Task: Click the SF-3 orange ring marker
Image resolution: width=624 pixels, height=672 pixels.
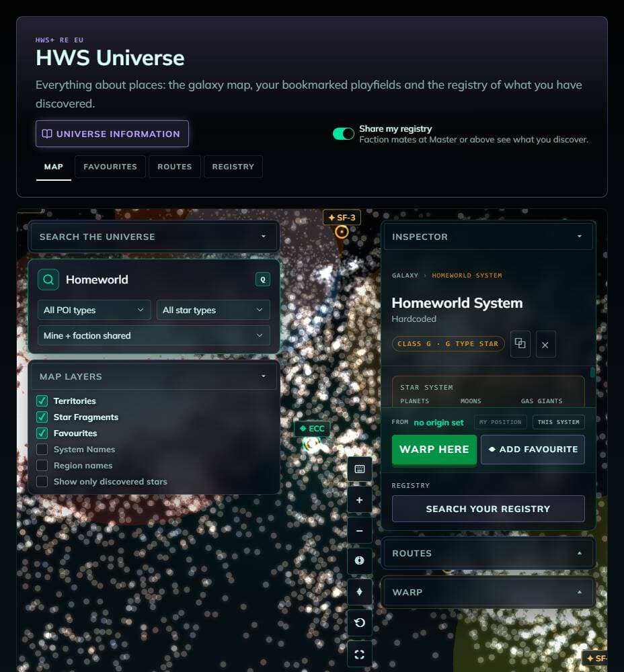Action: click(342, 232)
